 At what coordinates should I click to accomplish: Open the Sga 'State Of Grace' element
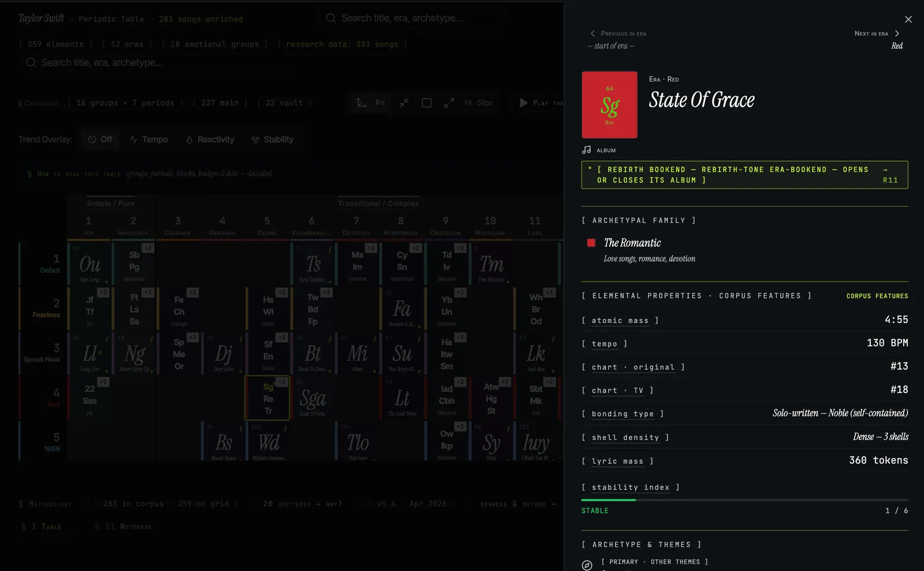313,398
